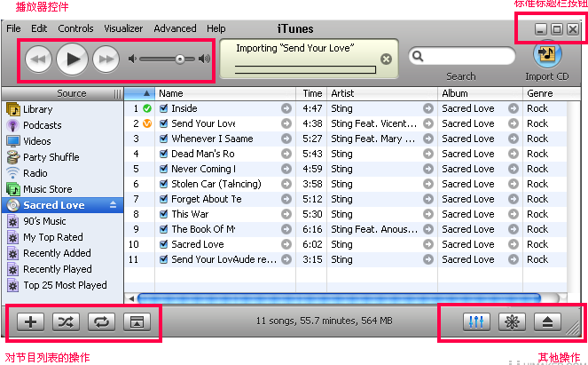Click the low volume speaker icon
Image resolution: width=588 pixels, height=365 pixels.
point(132,59)
